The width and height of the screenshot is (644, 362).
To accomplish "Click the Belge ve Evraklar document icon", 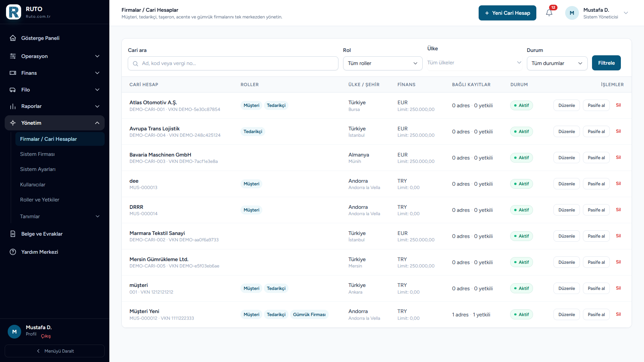I will (13, 234).
